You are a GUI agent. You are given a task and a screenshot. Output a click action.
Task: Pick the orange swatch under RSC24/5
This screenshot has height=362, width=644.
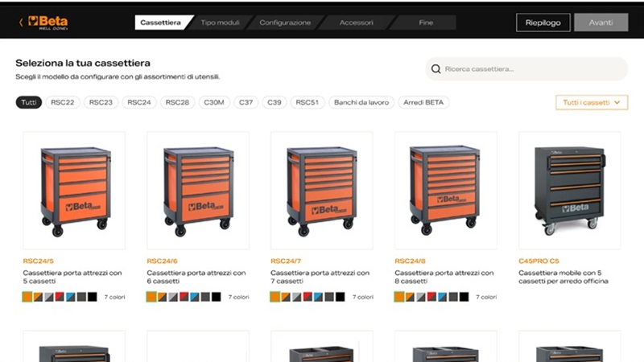27,297
